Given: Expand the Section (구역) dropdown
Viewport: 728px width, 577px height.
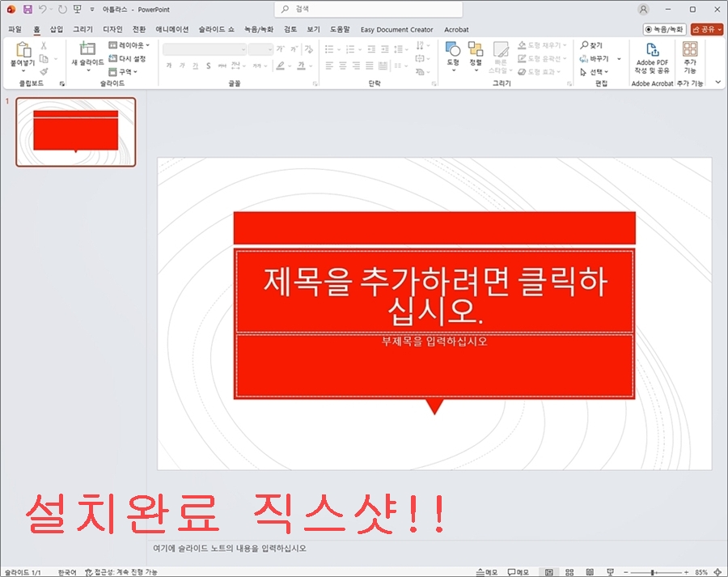Looking at the screenshot, I should coord(123,71).
